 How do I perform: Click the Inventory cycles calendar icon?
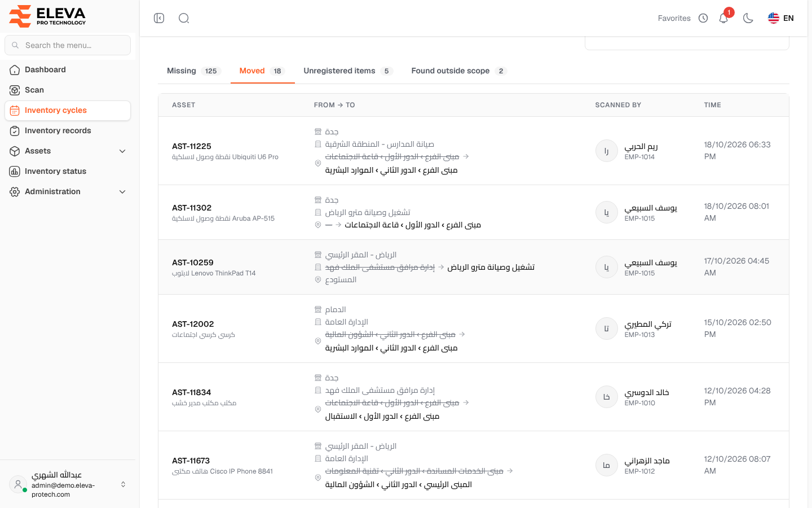15,111
